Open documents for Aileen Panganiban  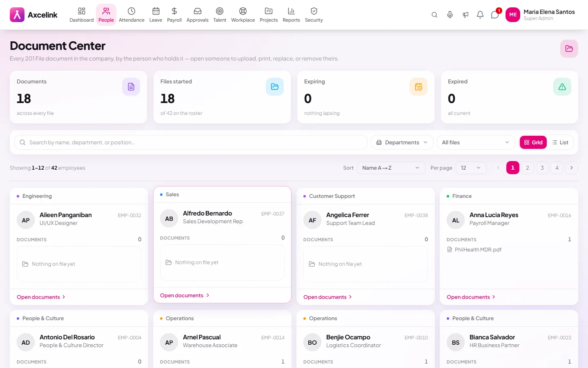(41, 297)
